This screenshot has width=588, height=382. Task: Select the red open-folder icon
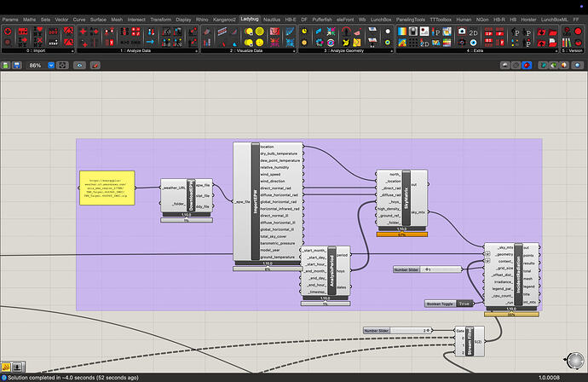pos(553,32)
